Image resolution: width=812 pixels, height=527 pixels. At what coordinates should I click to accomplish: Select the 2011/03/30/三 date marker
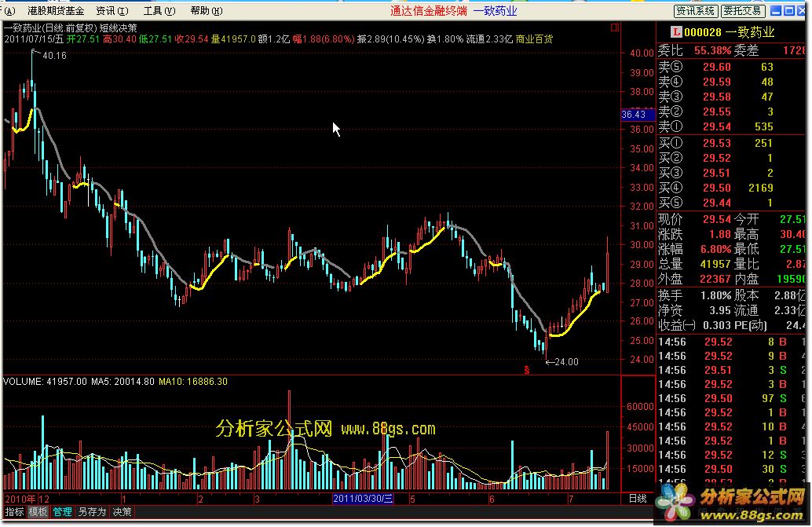pos(363,499)
